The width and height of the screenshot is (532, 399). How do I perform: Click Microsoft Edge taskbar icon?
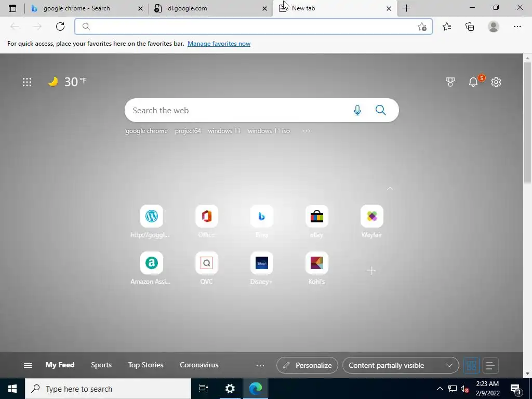[x=256, y=389]
